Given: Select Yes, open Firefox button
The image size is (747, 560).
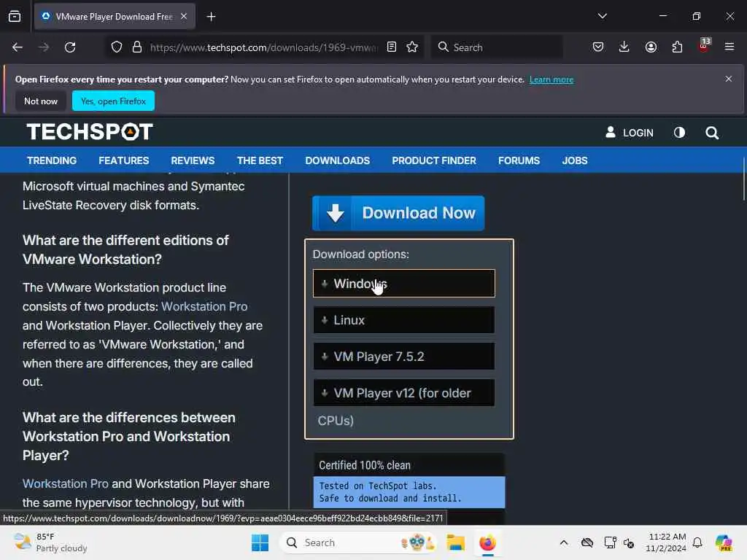Looking at the screenshot, I should point(113,101).
